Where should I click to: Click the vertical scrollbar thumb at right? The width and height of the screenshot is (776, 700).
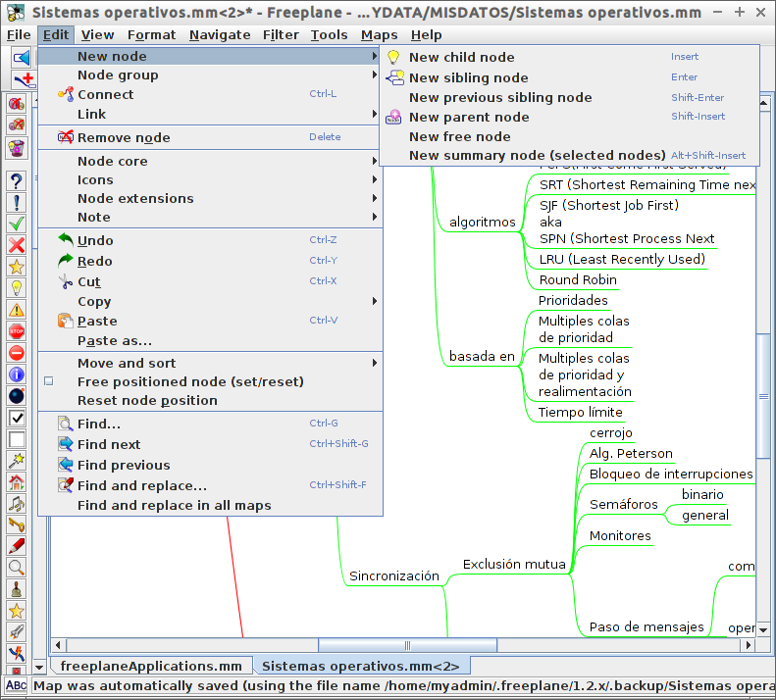[763, 396]
